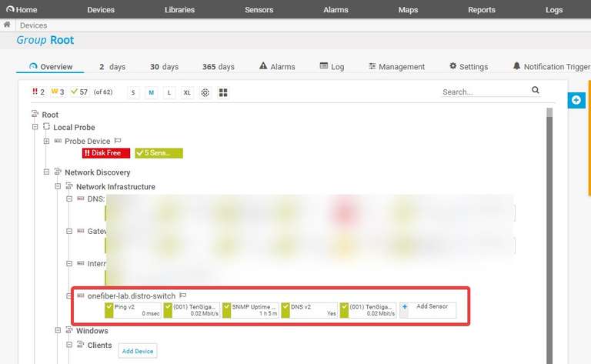This screenshot has height=364, width=591.
Task: Open the Log tab
Action: point(332,67)
